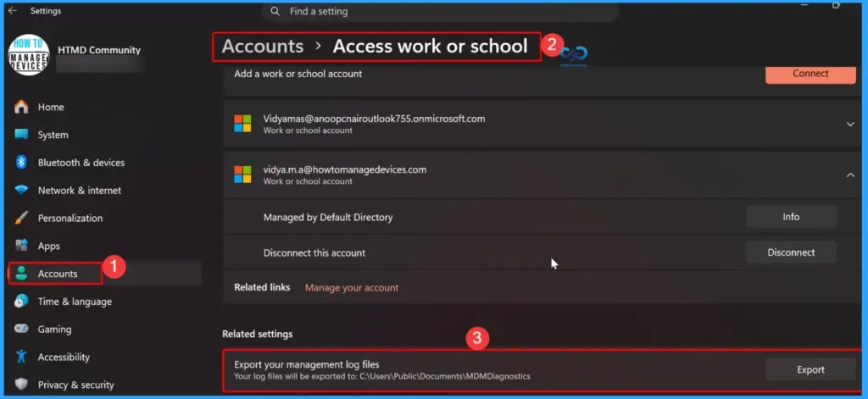Click the Bluetooth icon in sidebar
This screenshot has height=399, width=868.
point(21,162)
